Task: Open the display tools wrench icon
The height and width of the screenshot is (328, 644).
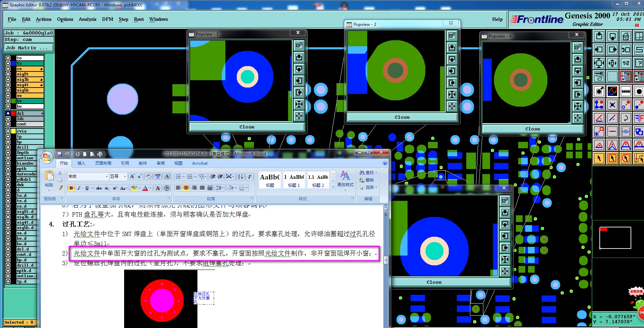Action: pyautogui.click(x=599, y=76)
